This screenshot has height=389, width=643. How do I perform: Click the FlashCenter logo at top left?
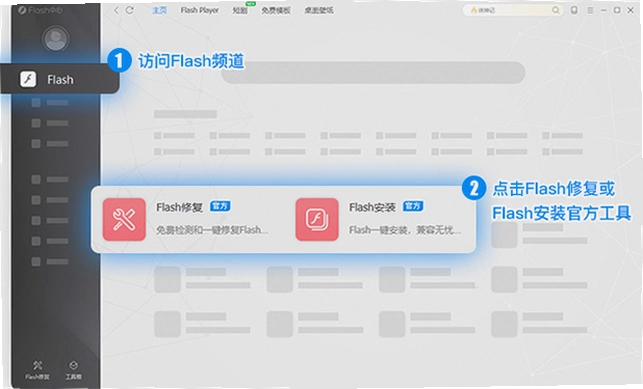click(x=40, y=10)
